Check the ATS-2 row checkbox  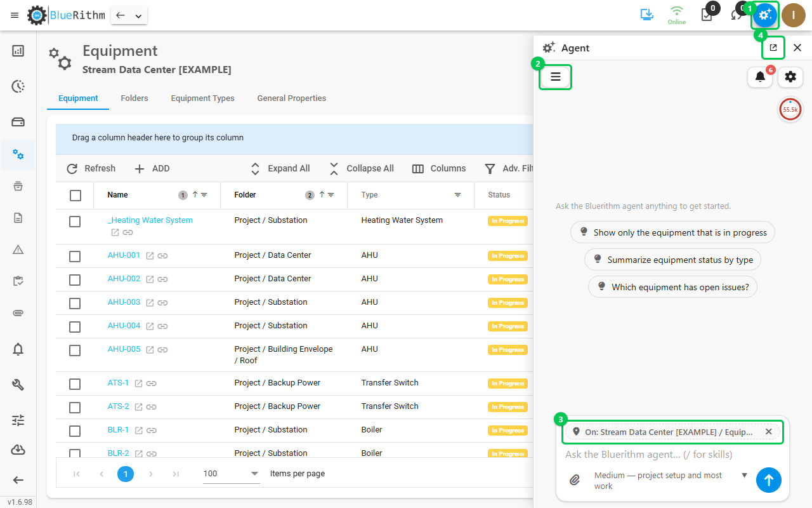[x=75, y=408]
